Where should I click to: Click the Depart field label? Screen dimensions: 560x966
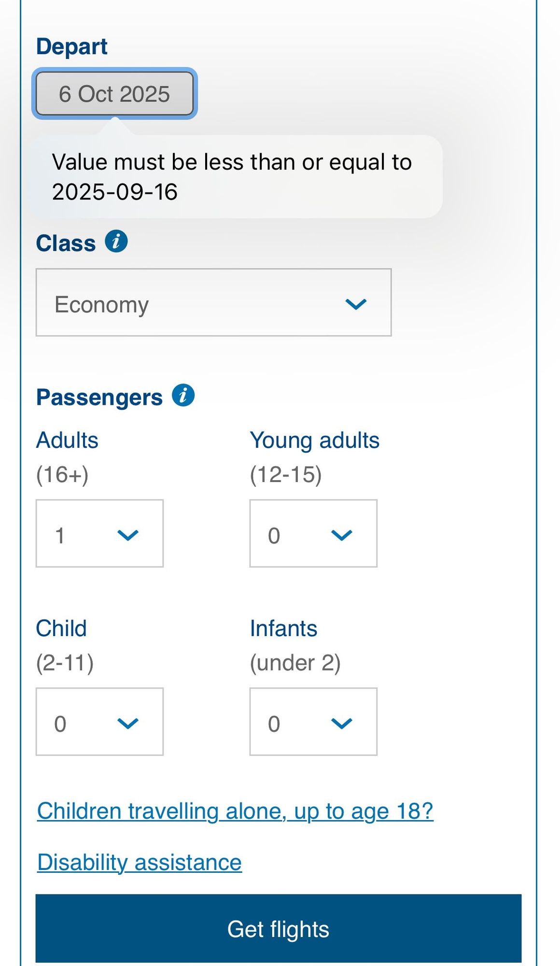pos(72,47)
